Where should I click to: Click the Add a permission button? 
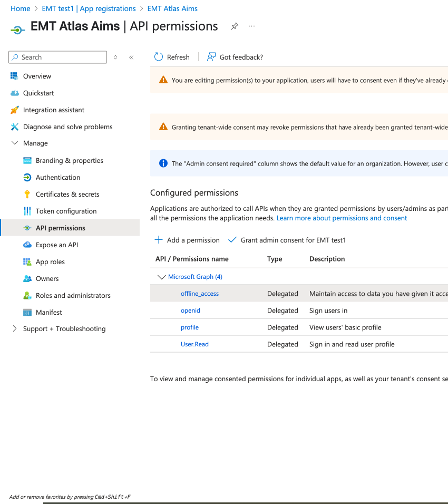pos(187,240)
